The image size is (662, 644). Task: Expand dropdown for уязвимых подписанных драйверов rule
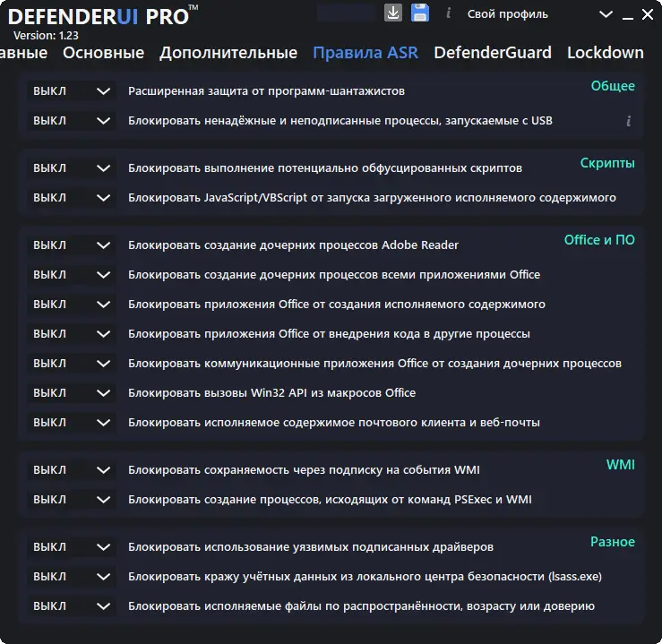point(72,547)
